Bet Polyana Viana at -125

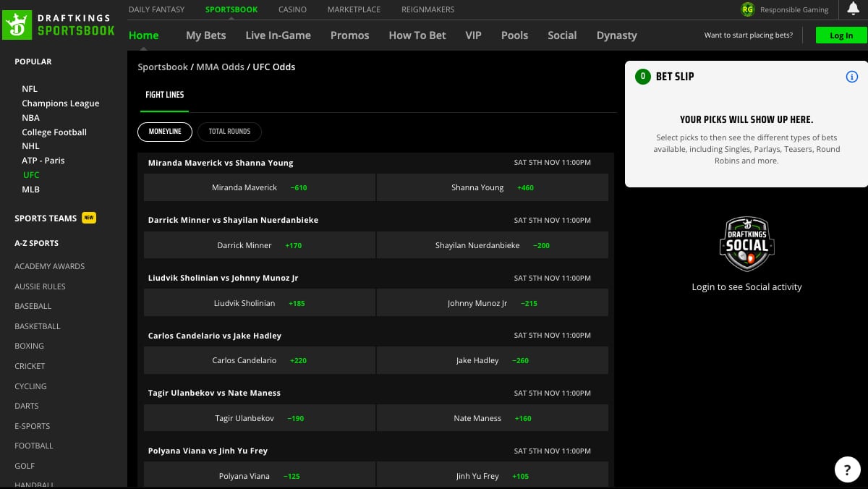[x=260, y=476]
